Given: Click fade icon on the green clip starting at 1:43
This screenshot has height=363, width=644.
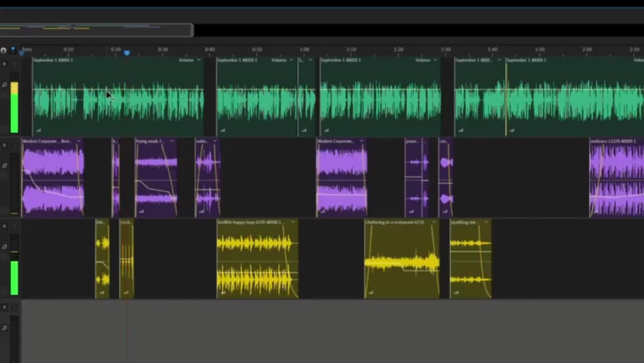Looking at the screenshot, I should point(512,130).
